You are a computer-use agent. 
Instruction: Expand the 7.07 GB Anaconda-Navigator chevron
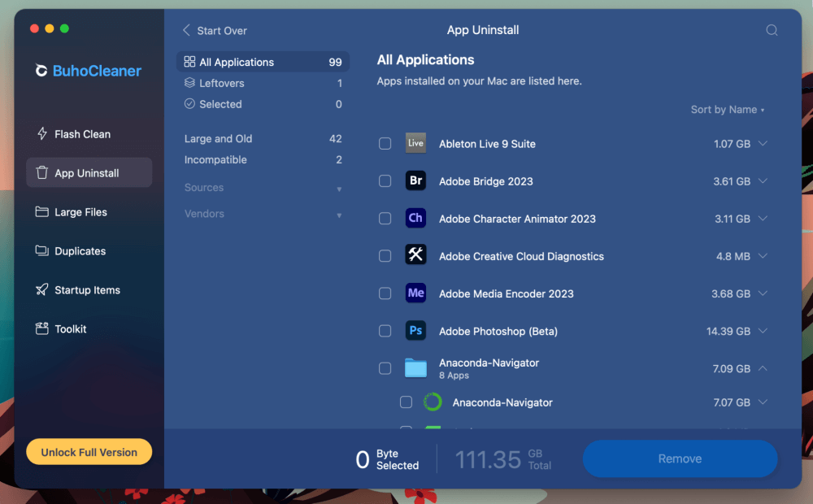[x=763, y=402]
